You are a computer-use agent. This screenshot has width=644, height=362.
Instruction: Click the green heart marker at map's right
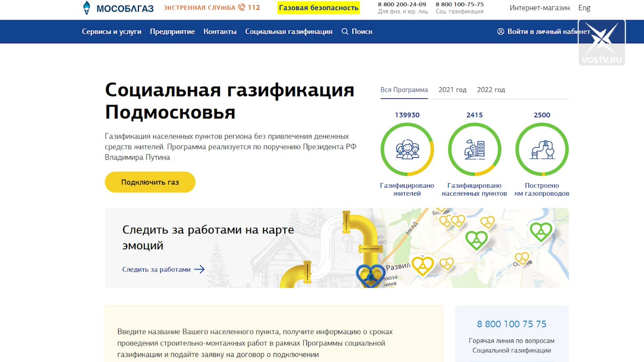(541, 232)
